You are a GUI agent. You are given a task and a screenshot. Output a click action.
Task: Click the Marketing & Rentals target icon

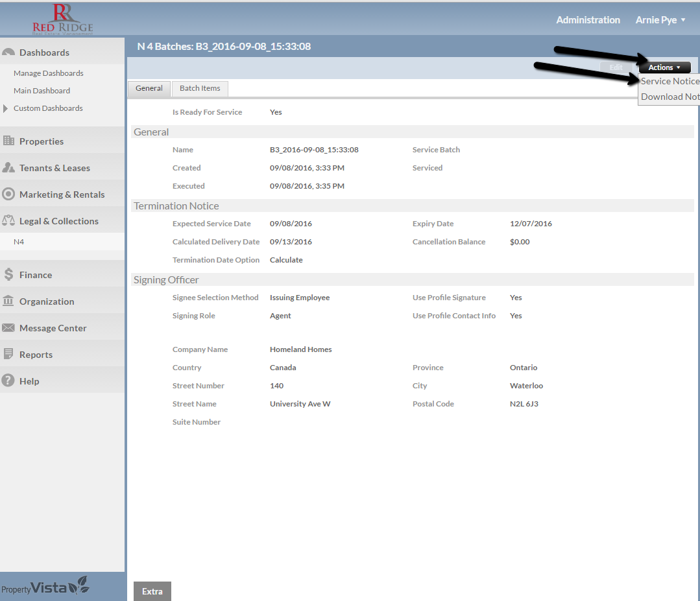[x=8, y=194]
